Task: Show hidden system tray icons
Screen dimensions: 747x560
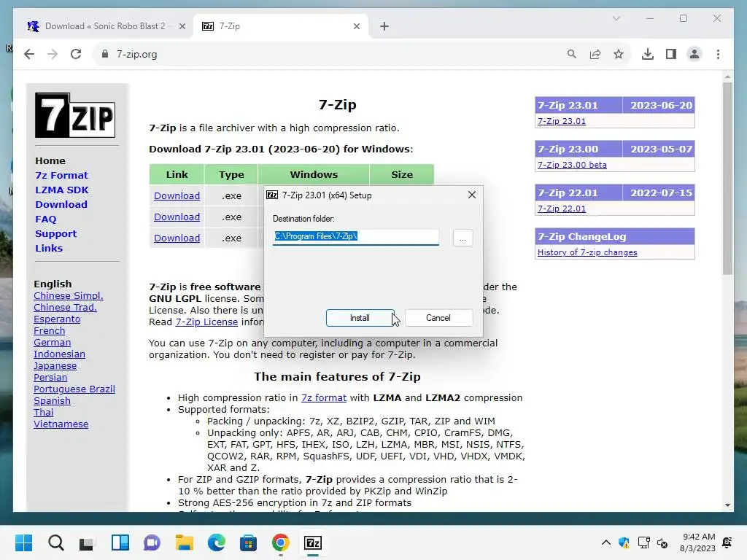Action: pos(605,542)
